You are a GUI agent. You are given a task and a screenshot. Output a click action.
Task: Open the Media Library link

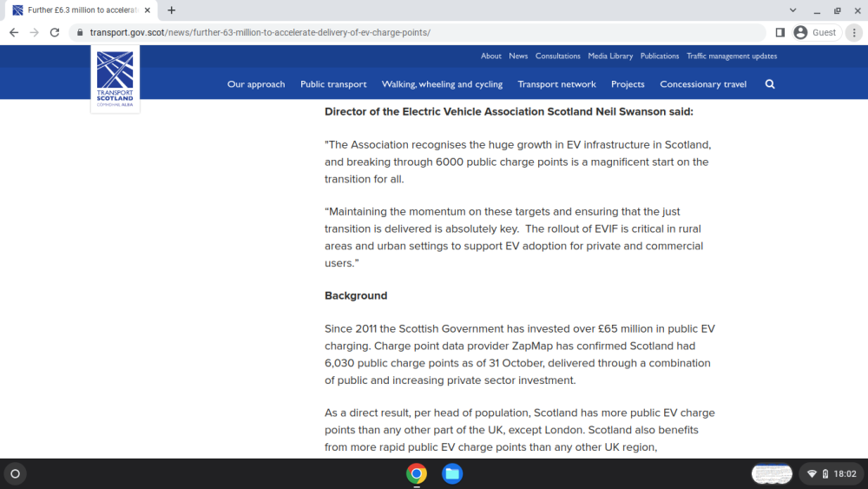tap(610, 56)
